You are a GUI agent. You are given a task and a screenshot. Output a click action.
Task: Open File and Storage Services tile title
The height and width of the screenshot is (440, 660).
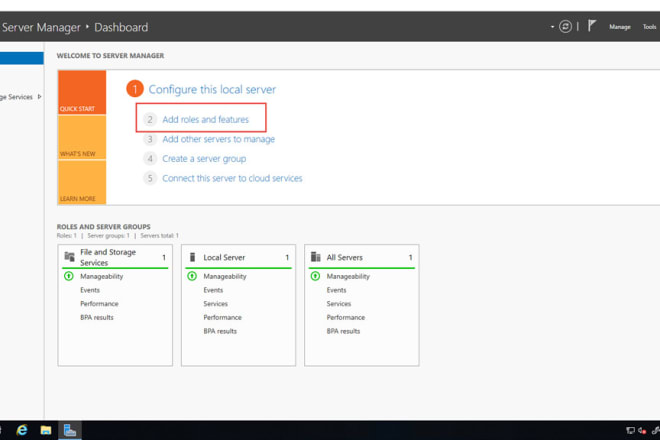pos(108,257)
